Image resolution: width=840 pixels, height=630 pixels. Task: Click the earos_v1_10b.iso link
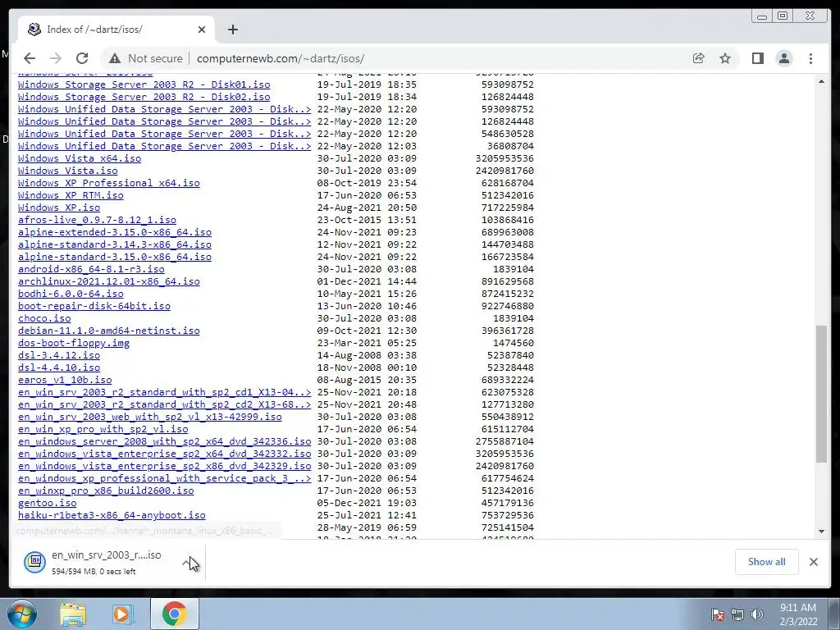click(x=65, y=380)
